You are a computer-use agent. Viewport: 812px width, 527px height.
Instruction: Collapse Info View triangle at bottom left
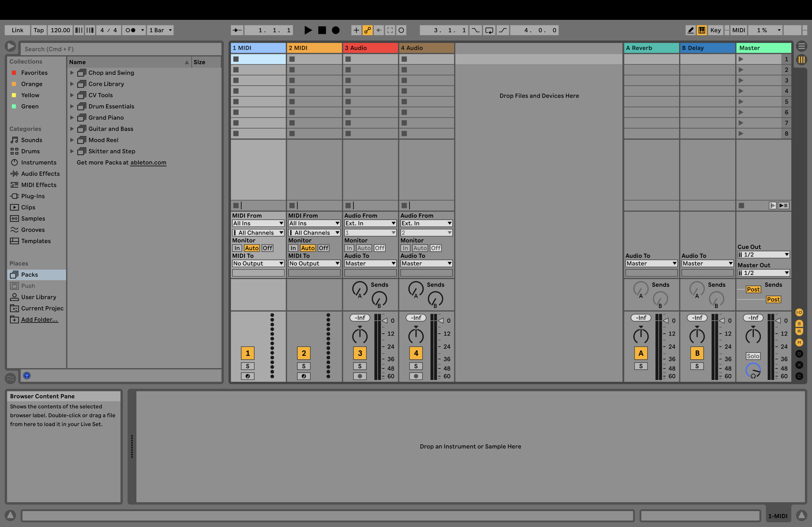click(10, 515)
